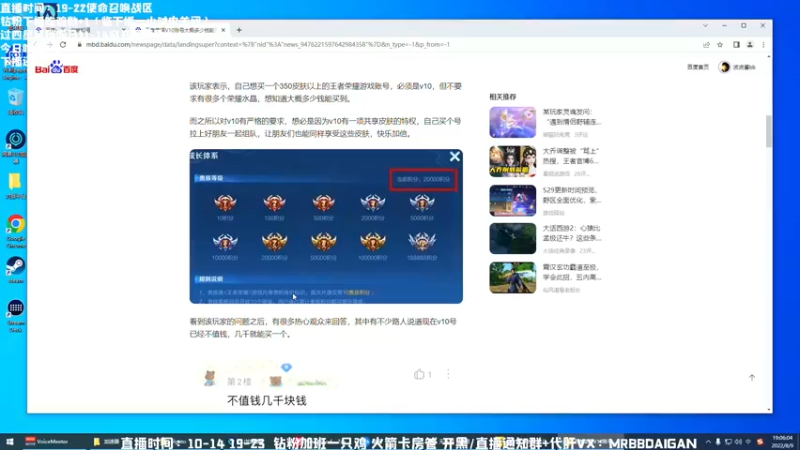Open recommended article S29更新时间预测
The width and height of the screenshot is (800, 450).
tap(571, 195)
